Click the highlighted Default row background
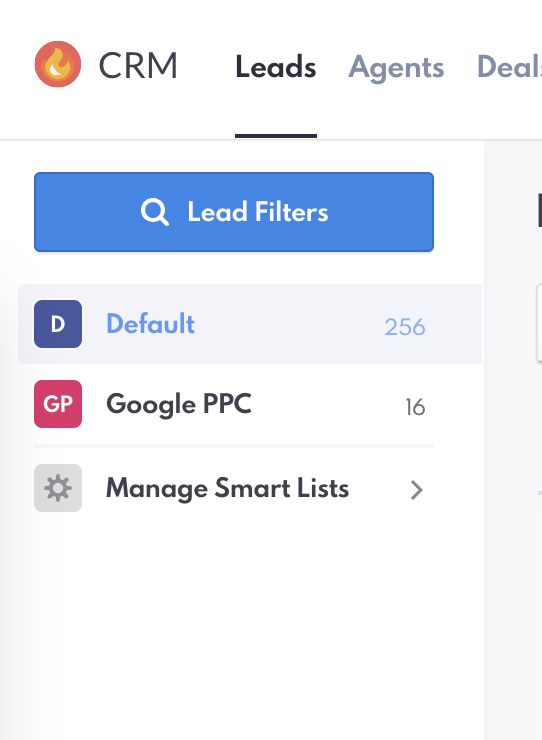The width and height of the screenshot is (542, 740). pos(250,324)
